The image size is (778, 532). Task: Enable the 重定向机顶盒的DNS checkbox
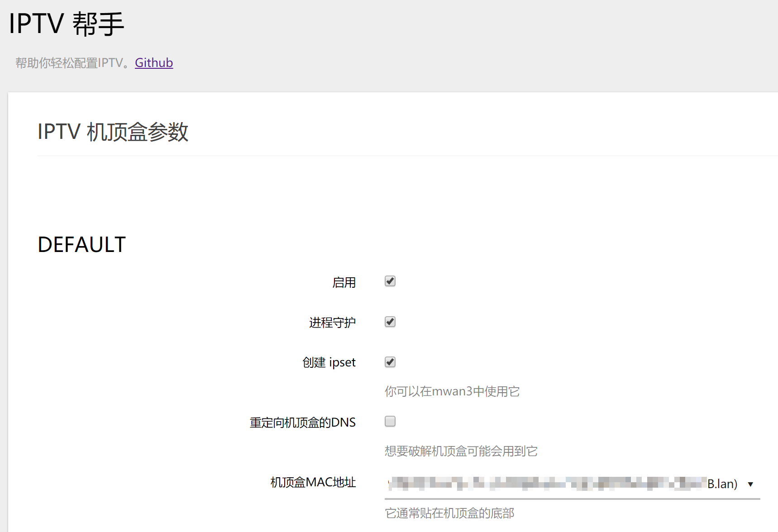click(390, 422)
